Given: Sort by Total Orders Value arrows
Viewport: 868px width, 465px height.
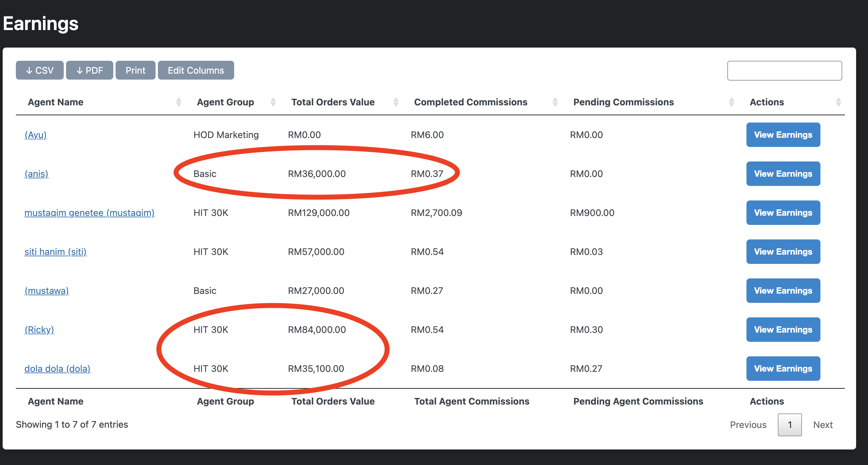Looking at the screenshot, I should point(396,102).
